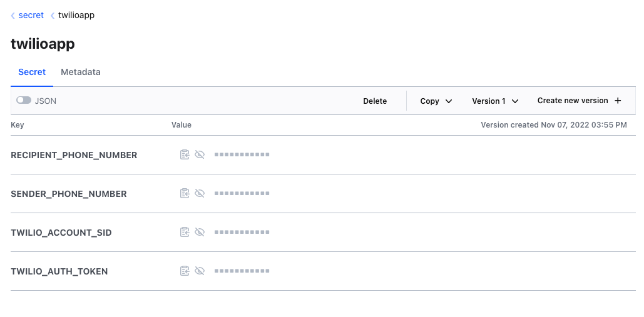Click the Value column header
The image size is (644, 317).
click(x=181, y=124)
